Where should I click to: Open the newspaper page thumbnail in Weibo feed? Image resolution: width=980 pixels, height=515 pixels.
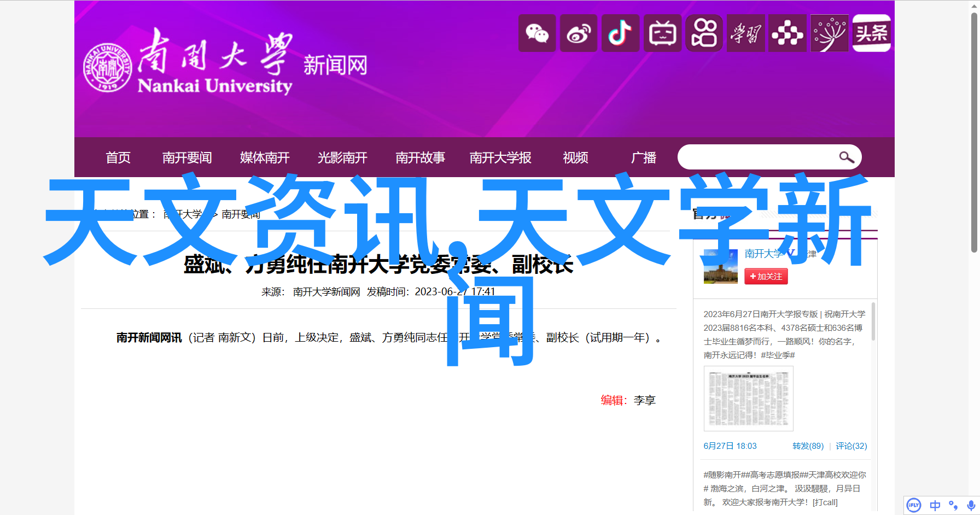coord(748,399)
